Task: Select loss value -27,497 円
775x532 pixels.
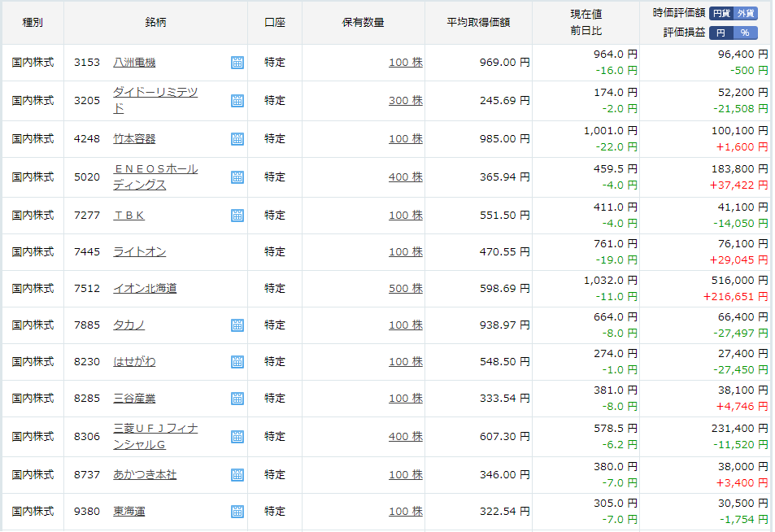Action: [x=740, y=334]
